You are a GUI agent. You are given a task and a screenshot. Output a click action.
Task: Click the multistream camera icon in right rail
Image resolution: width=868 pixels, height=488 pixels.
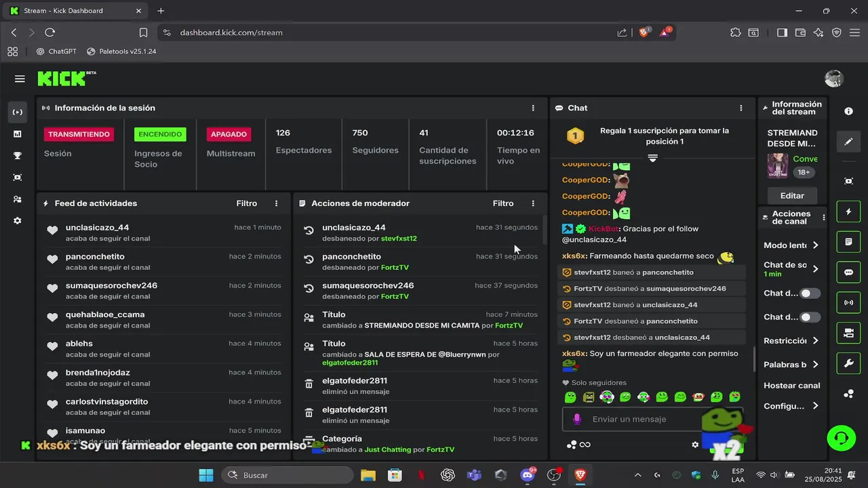pos(848,333)
